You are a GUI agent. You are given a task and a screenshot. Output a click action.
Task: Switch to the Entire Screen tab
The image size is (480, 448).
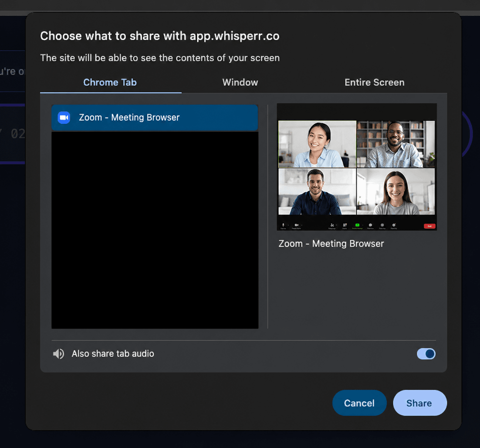(x=374, y=82)
